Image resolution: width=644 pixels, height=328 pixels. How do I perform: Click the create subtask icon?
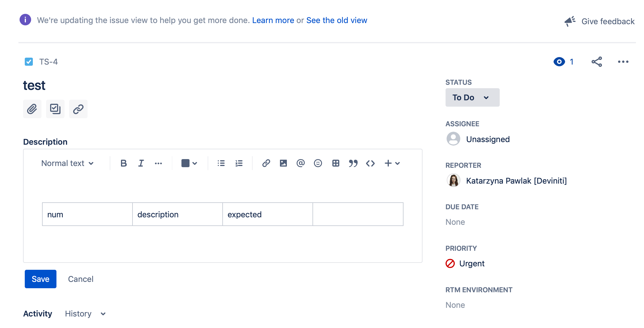(x=55, y=109)
